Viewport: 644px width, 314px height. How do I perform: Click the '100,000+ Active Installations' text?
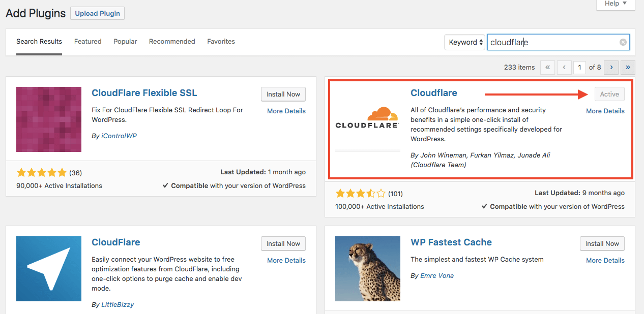click(x=379, y=206)
